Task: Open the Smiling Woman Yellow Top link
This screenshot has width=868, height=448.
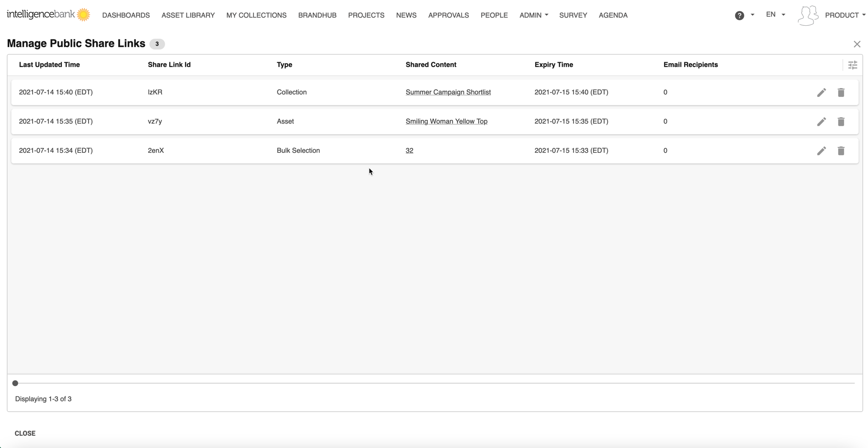Action: tap(447, 121)
